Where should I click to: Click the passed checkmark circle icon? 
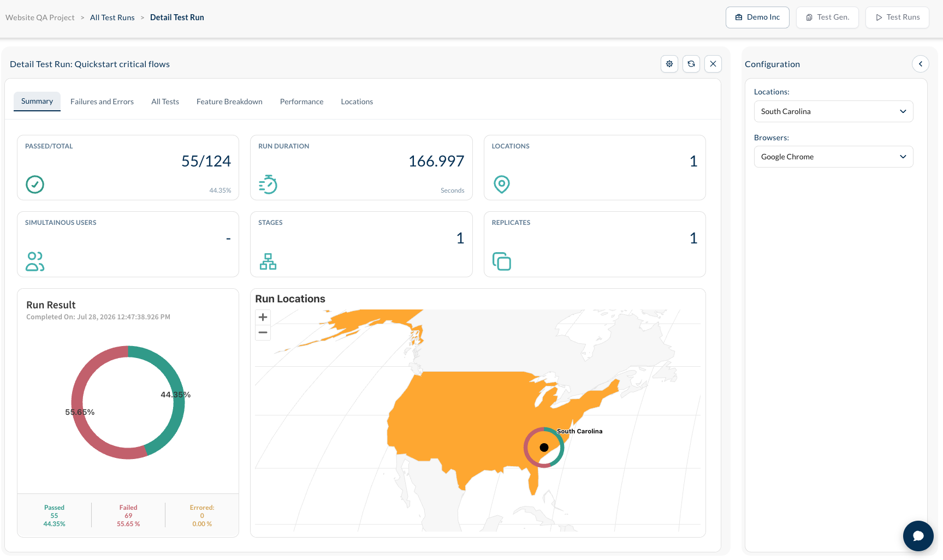click(35, 184)
